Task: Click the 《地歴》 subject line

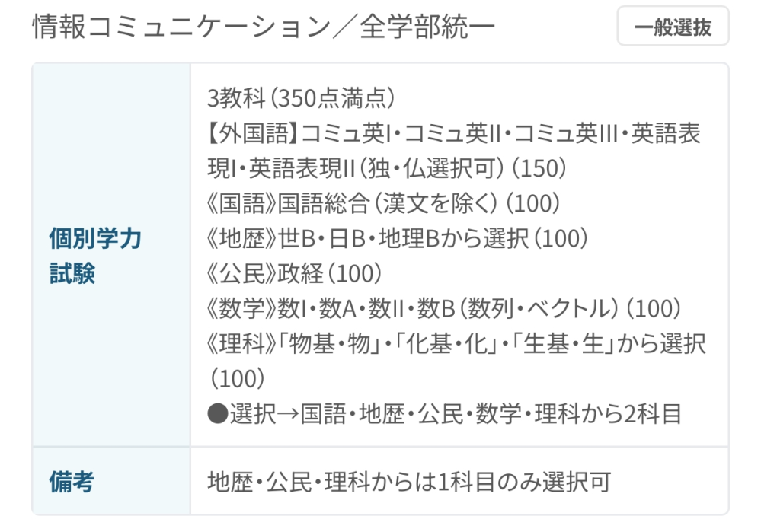Action: (x=398, y=238)
